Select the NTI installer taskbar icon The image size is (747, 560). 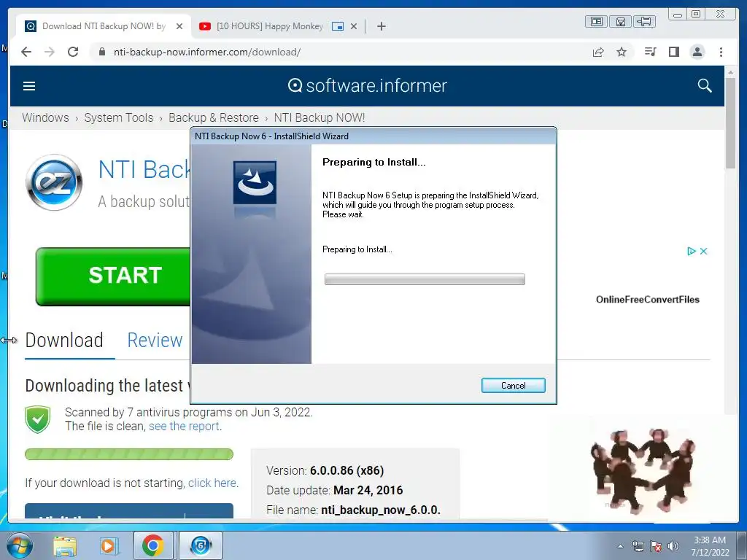point(201,545)
